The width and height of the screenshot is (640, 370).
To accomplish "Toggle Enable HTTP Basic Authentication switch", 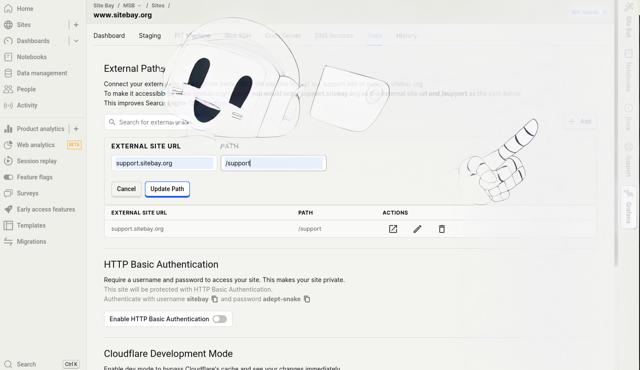I will (220, 319).
